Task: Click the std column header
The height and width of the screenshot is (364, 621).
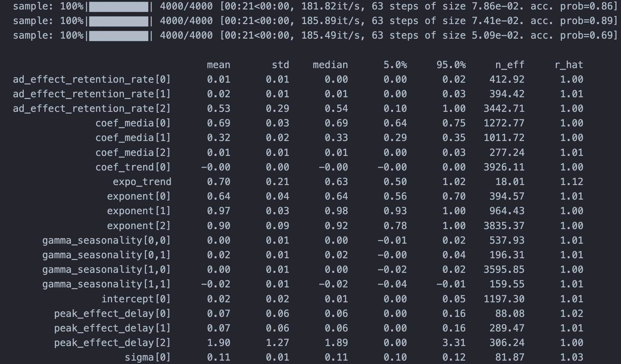Action: click(x=280, y=65)
